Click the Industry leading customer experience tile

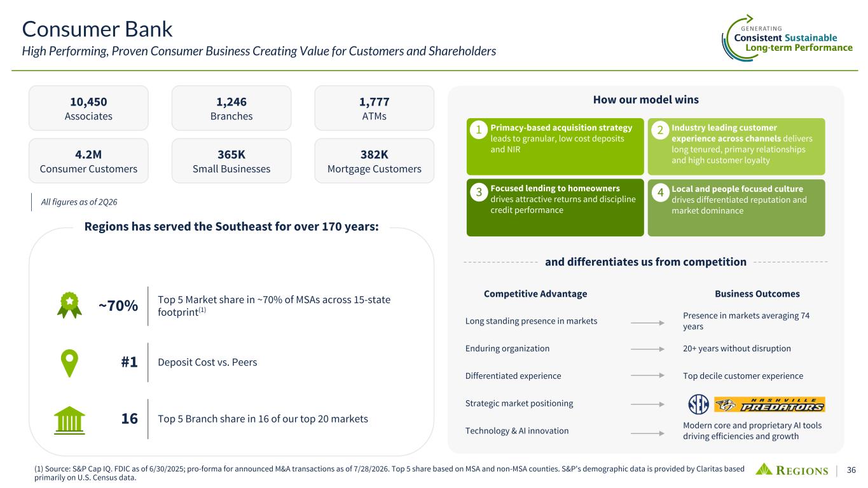pyautogui.click(x=736, y=147)
